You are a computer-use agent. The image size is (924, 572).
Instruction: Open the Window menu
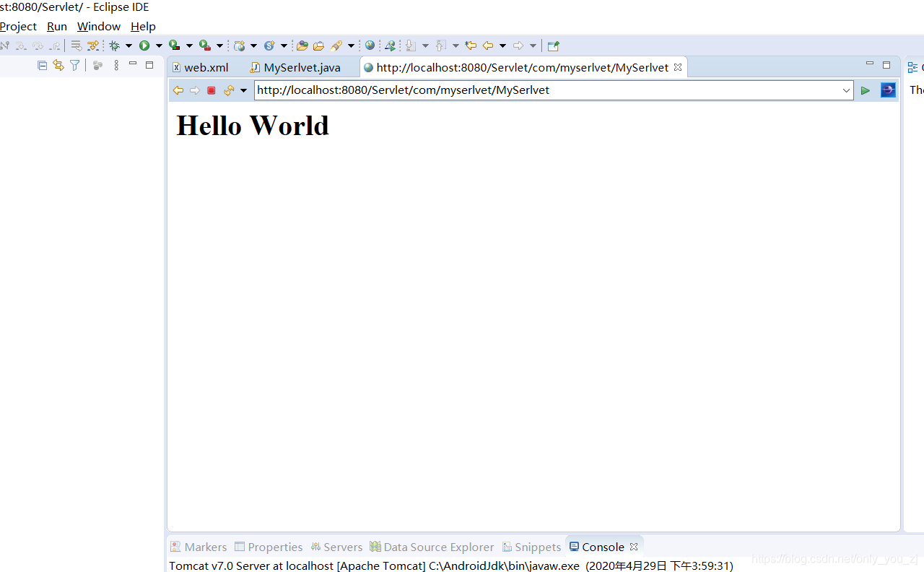[98, 26]
